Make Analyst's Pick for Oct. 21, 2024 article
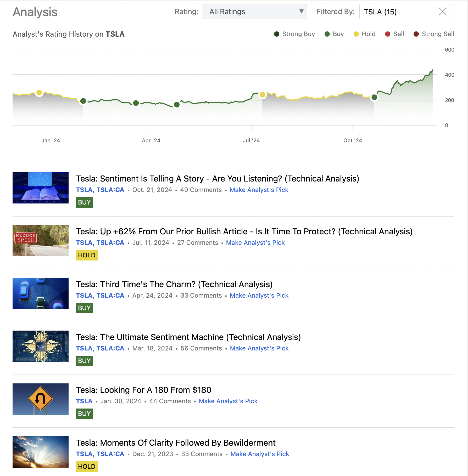Viewport: 468px width, 476px height. coord(259,190)
